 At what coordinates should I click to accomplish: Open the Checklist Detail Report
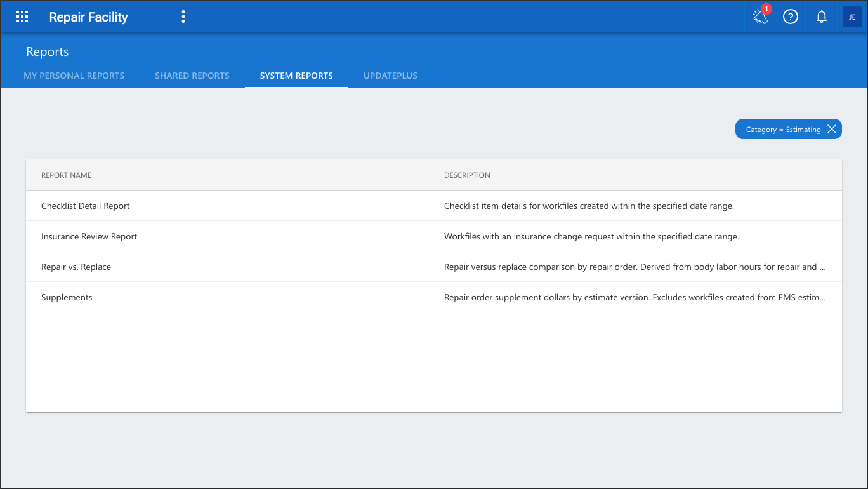click(86, 206)
